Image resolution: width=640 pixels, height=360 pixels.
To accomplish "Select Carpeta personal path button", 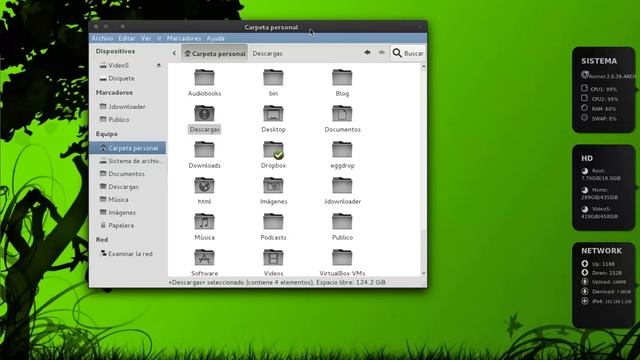I will (214, 53).
